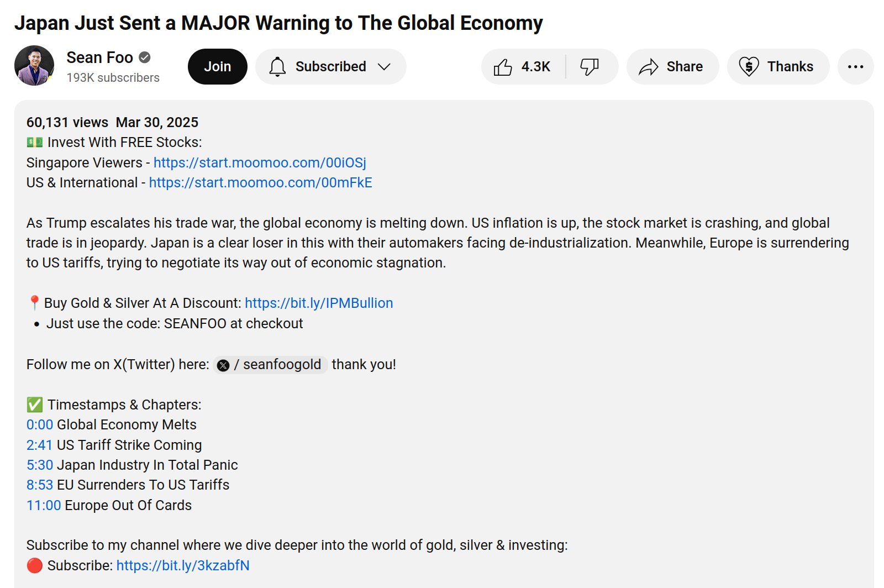
Task: Click the Thanks heart-dollar icon
Action: click(749, 67)
